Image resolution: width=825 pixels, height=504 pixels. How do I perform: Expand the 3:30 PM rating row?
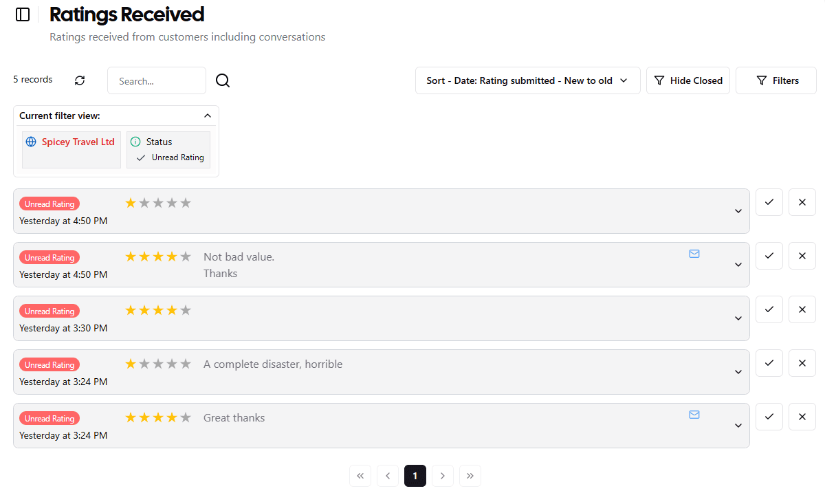[738, 318]
